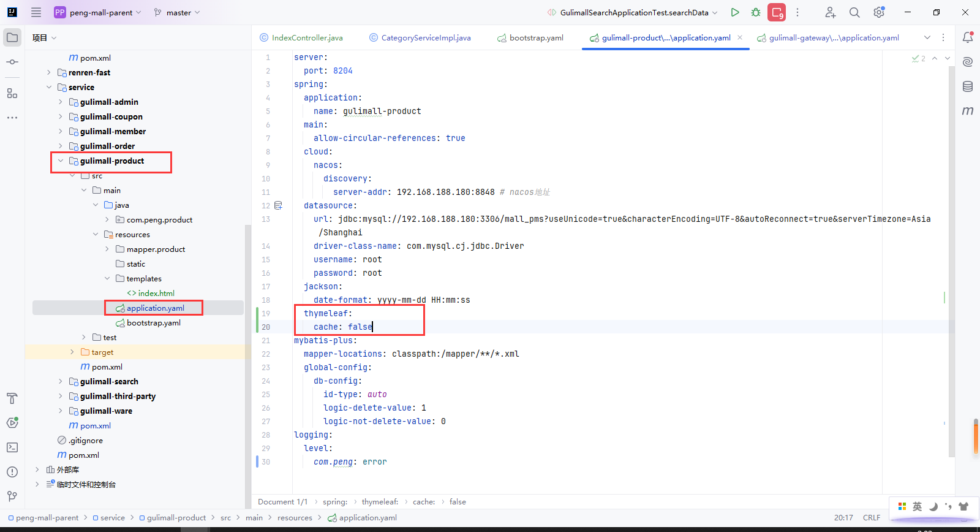Open Code With Me user icon
The width and height of the screenshot is (980, 532).
[830, 12]
